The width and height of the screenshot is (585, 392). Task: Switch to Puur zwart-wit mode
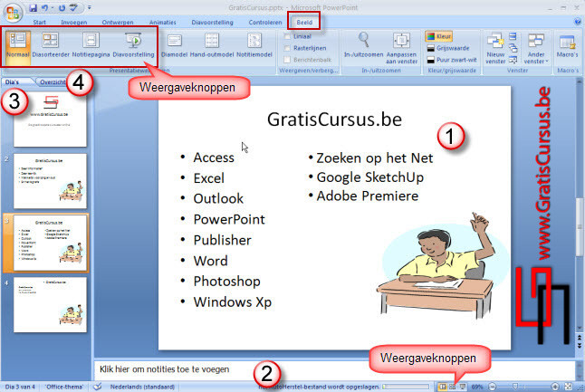point(452,60)
